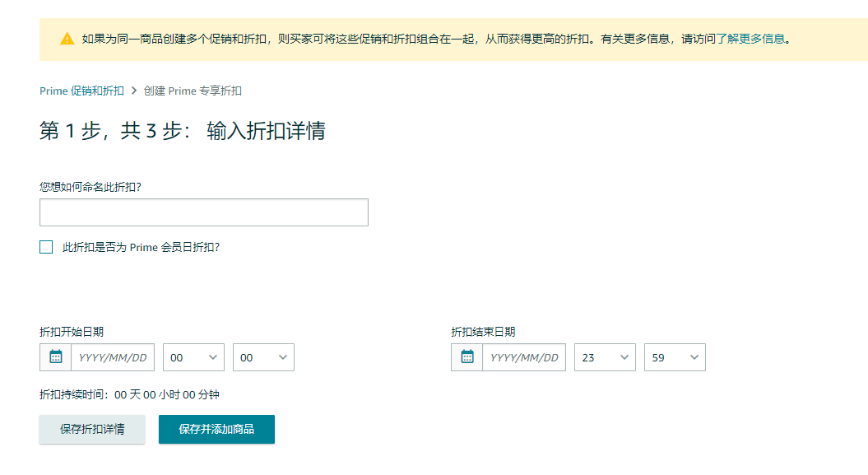The height and width of the screenshot is (475, 868).
Task: Follow the 了解更多信息 link
Action: 750,39
